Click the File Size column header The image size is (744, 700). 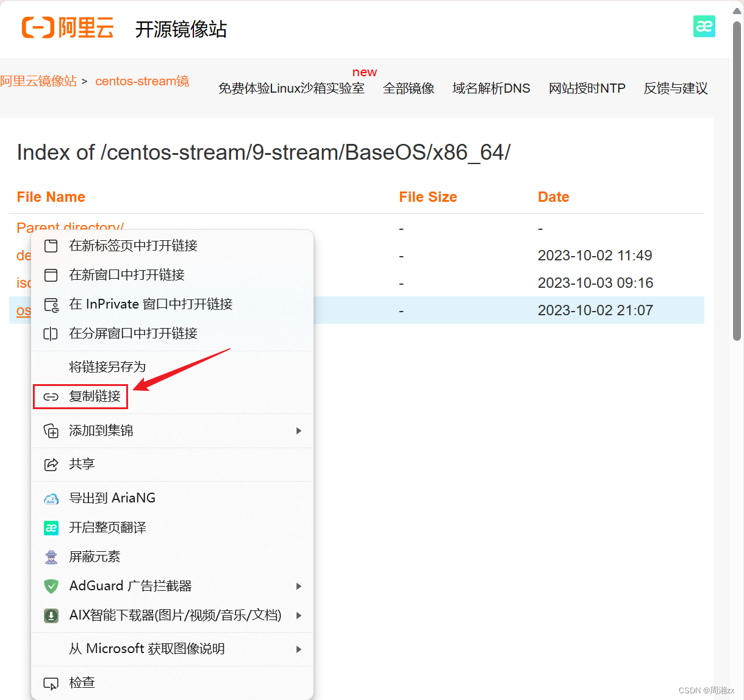[x=428, y=197]
